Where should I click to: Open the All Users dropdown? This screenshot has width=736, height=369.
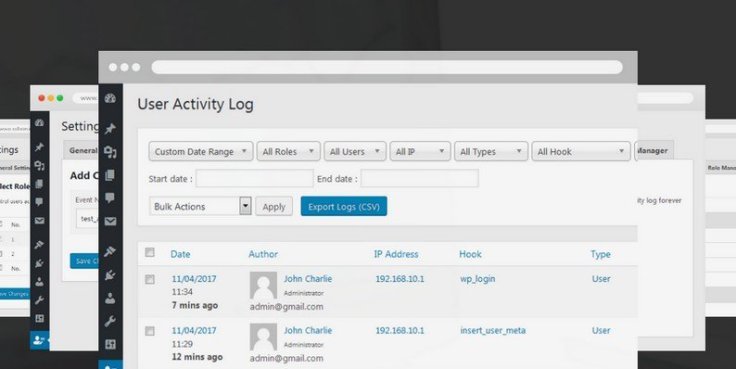[x=355, y=152]
